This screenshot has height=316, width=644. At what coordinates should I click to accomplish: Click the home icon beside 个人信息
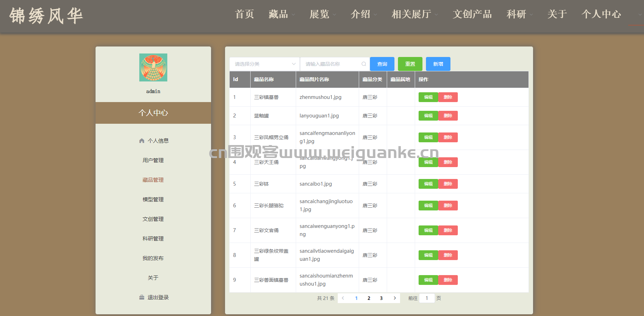[142, 141]
